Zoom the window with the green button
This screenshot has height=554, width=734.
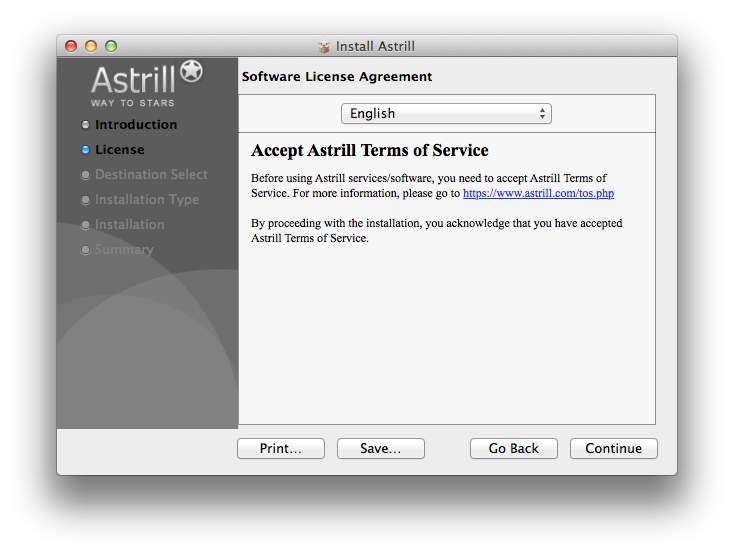click(x=111, y=46)
